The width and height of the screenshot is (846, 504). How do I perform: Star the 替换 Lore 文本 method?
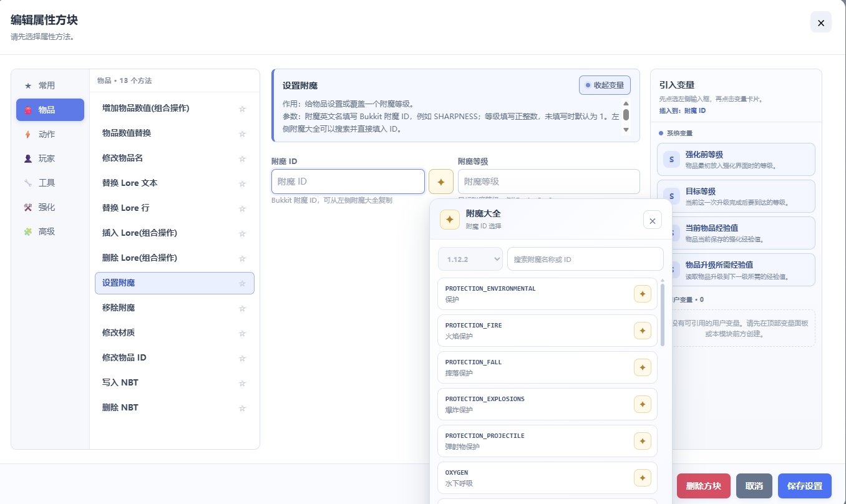[x=242, y=183]
